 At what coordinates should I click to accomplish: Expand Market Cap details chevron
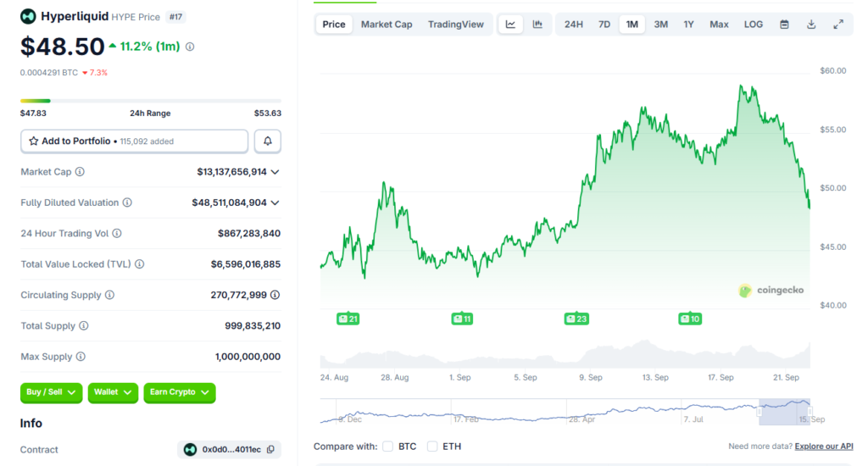[x=275, y=172]
